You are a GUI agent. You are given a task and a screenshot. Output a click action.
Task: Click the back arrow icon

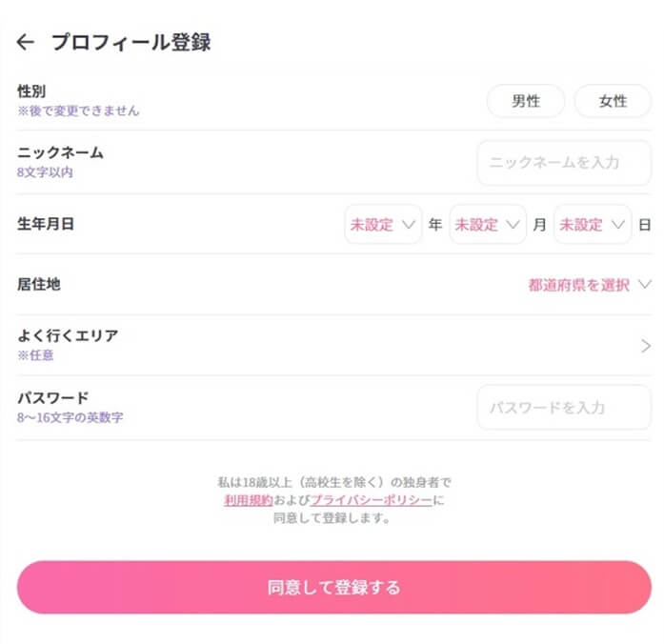click(x=26, y=42)
